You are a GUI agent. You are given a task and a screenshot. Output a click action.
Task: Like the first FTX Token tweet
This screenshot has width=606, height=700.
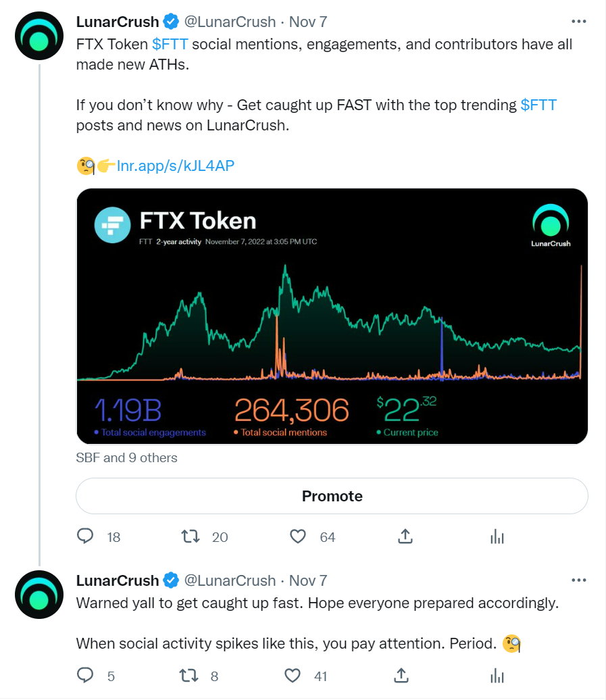click(298, 536)
